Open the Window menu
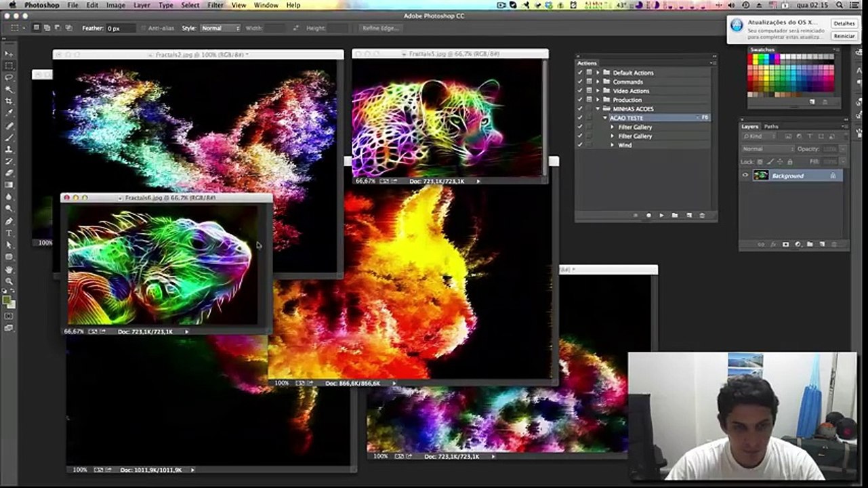The image size is (868, 488). (266, 5)
